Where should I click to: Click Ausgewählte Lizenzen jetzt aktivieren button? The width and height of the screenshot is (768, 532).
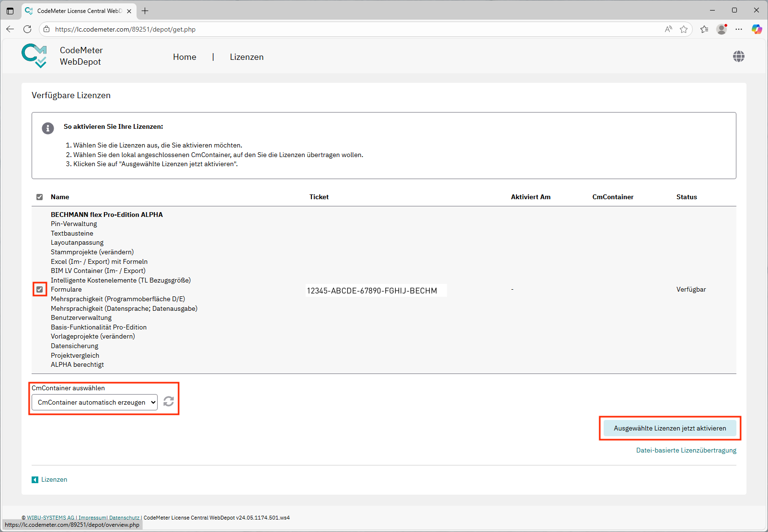point(669,428)
